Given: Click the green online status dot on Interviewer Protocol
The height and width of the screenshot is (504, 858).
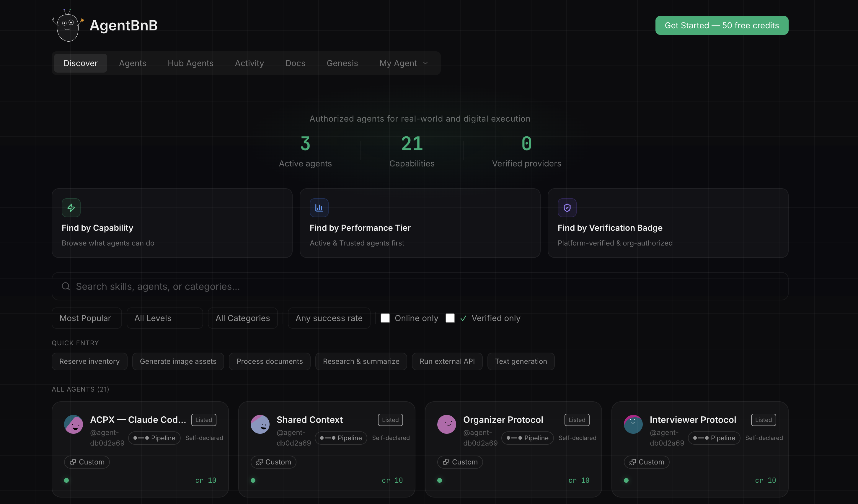Looking at the screenshot, I should tap(626, 480).
